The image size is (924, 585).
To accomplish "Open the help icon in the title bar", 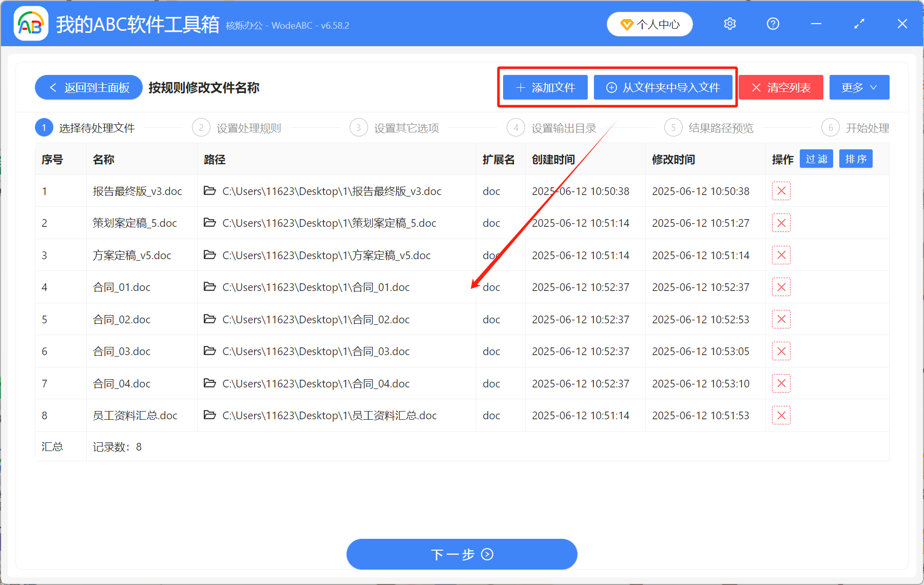I will [773, 24].
